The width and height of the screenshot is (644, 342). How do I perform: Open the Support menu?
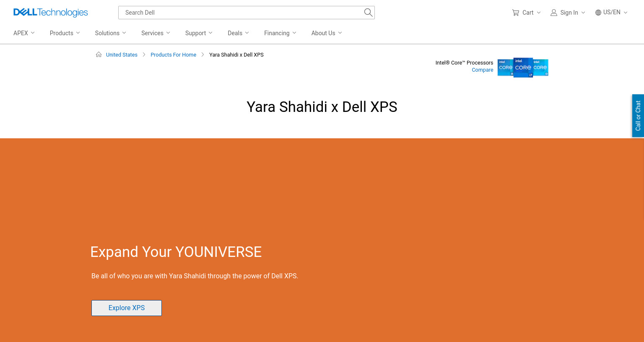click(199, 33)
